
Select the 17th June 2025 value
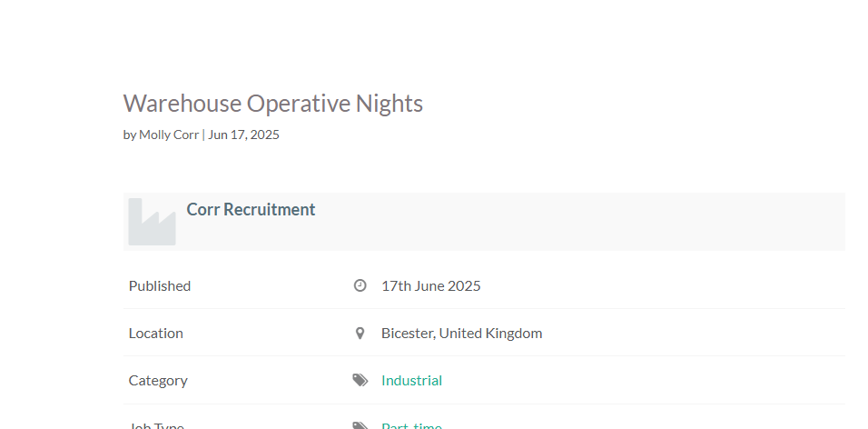click(430, 285)
